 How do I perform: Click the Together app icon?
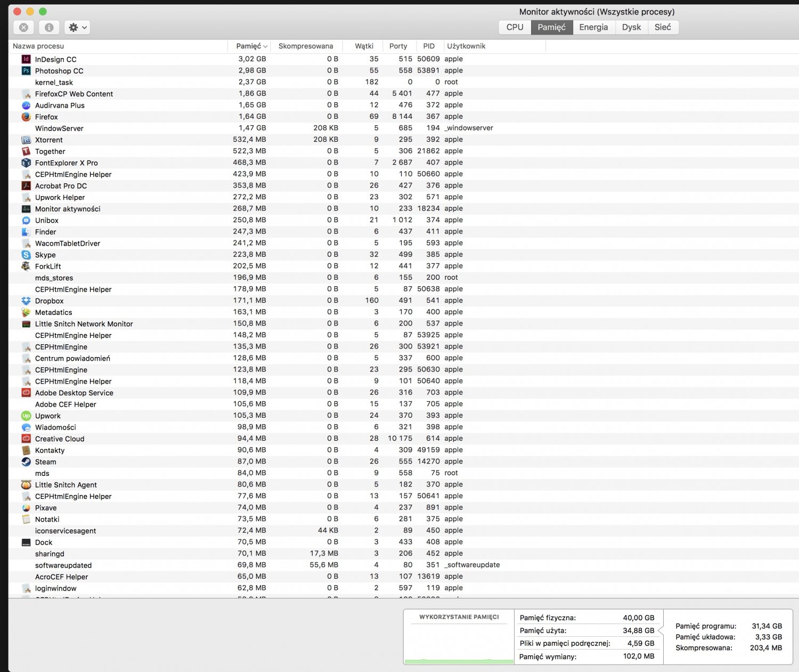[26, 151]
